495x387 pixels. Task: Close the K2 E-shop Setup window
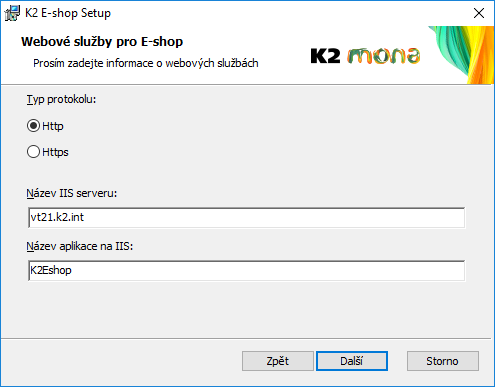[x=479, y=13]
